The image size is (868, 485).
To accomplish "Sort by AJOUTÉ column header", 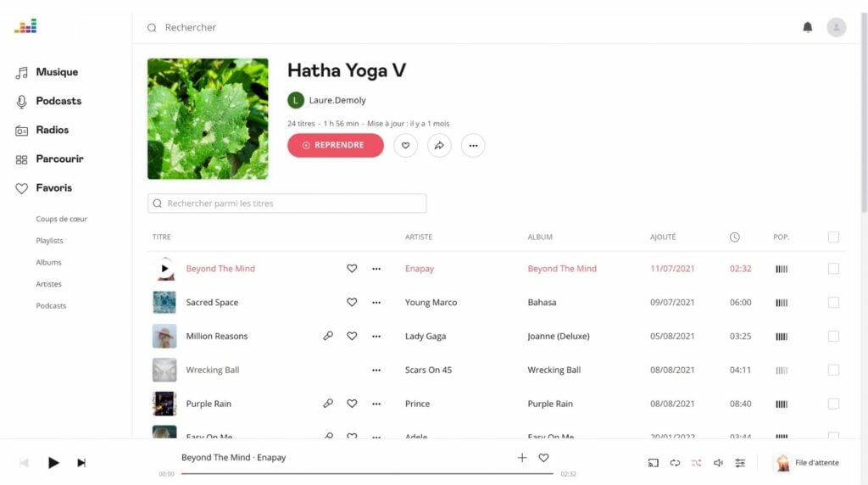I will pyautogui.click(x=663, y=237).
